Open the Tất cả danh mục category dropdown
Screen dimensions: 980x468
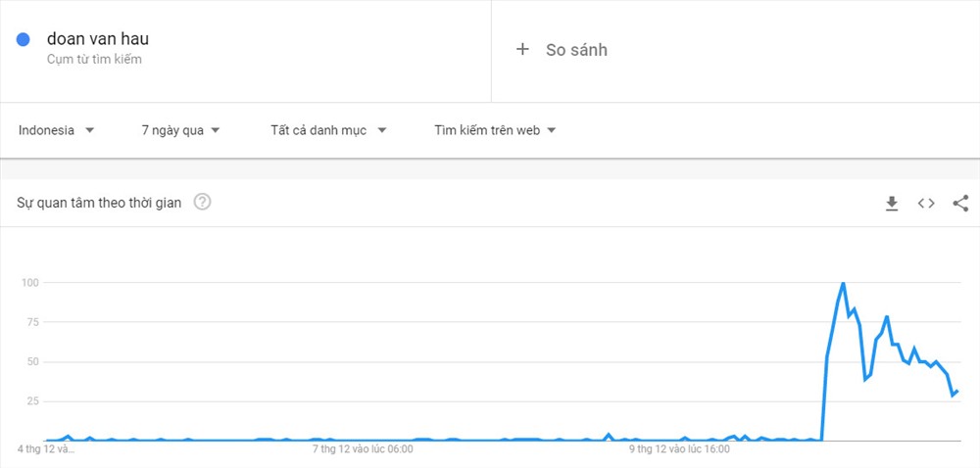328,130
